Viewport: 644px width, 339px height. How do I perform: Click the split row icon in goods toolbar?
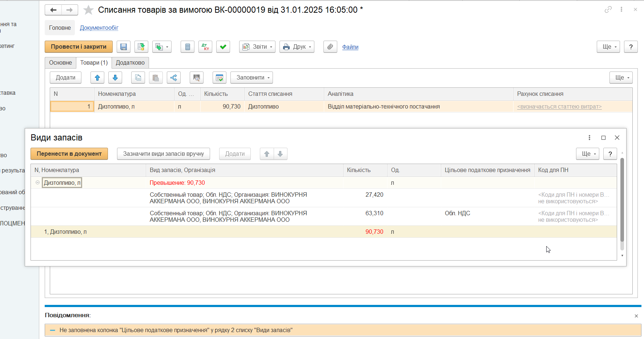click(x=174, y=78)
